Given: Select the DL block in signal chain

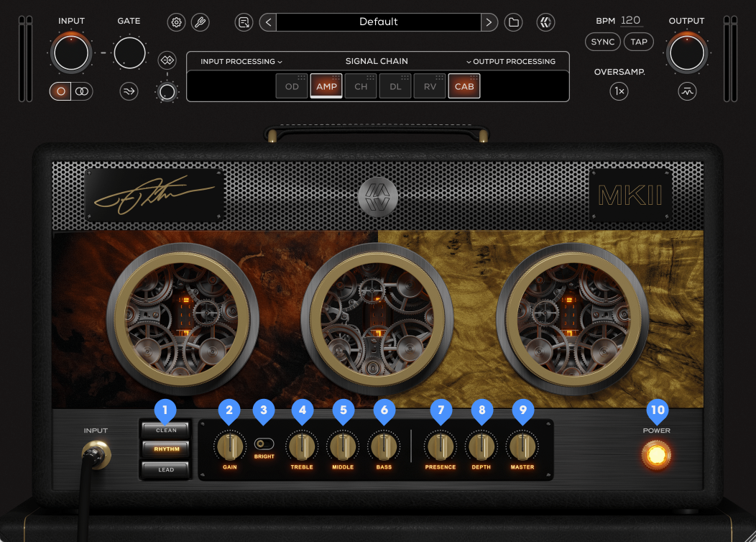Looking at the screenshot, I should [x=395, y=86].
